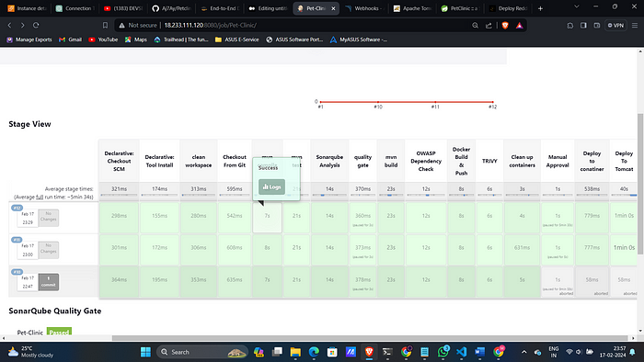
Task: Toggle the VPN button in toolbar
Action: pyautogui.click(x=615, y=25)
